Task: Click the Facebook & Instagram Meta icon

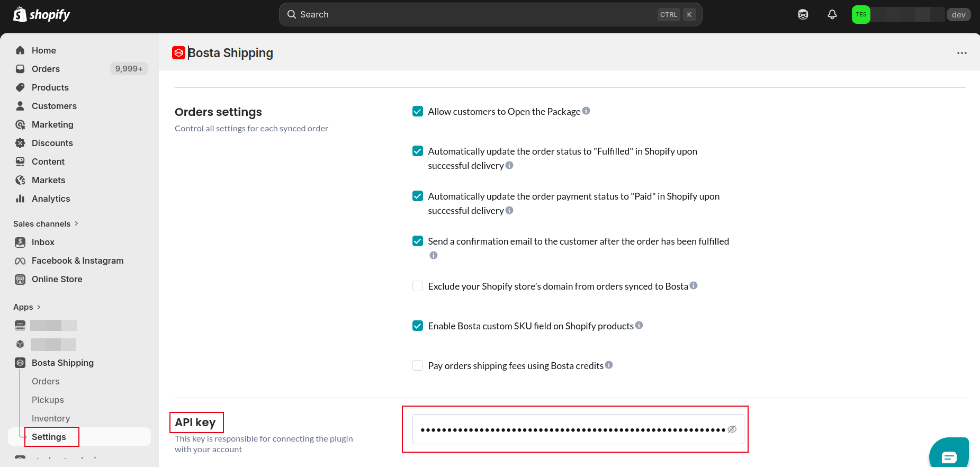Action: pyautogui.click(x=20, y=261)
